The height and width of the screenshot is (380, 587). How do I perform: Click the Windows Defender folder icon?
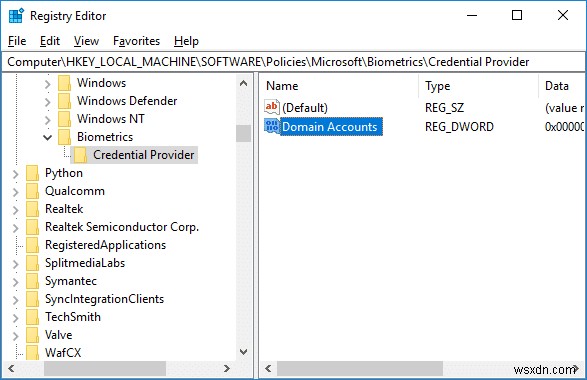(x=65, y=101)
